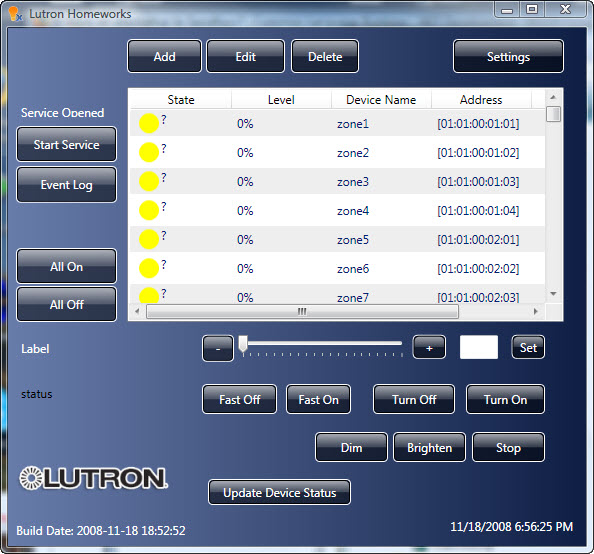Screen dimensions: 594x554
Task: Click the dimmer level slider thumb
Action: pyautogui.click(x=243, y=344)
